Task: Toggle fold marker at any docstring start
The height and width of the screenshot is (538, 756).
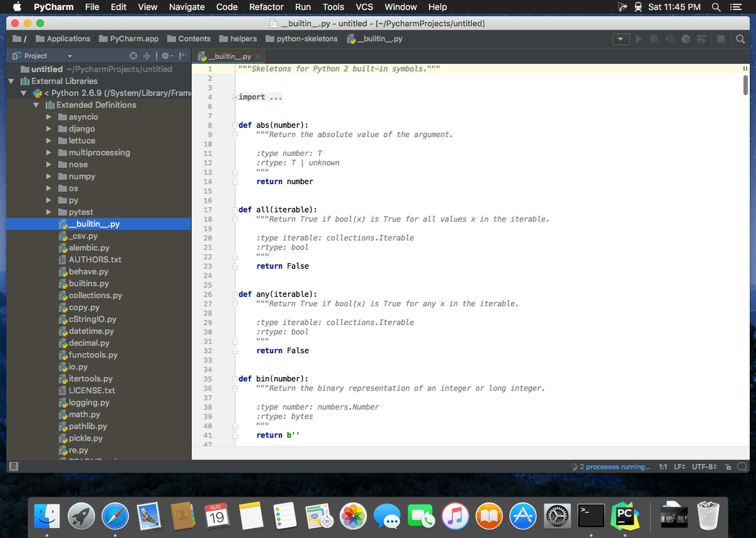Action: coord(235,304)
